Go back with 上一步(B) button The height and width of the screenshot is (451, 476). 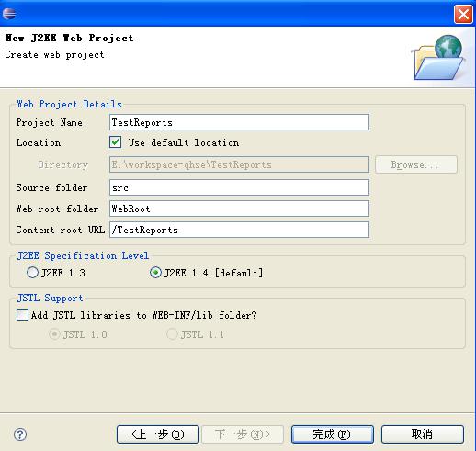point(158,434)
